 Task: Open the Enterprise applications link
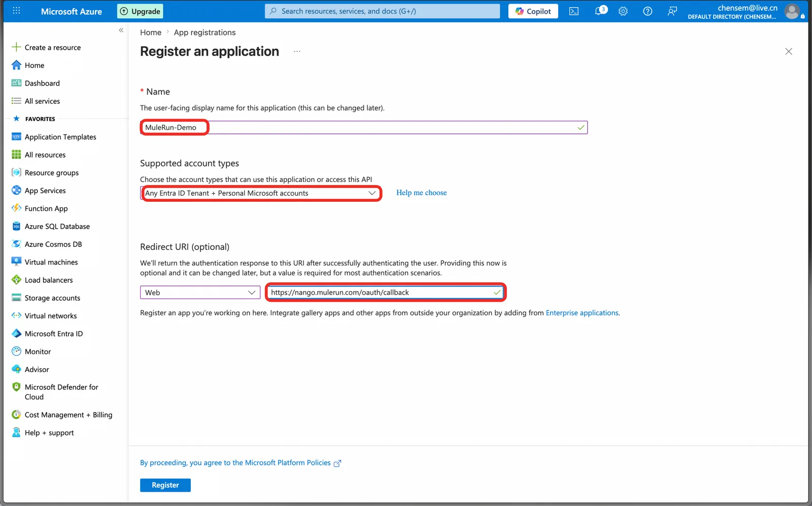(582, 313)
